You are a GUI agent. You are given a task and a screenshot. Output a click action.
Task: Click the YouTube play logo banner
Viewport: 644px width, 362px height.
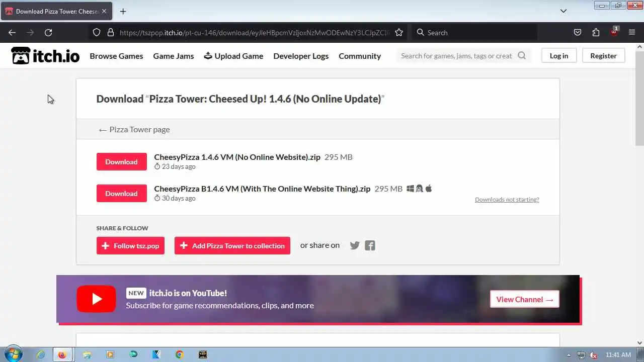[x=96, y=299]
